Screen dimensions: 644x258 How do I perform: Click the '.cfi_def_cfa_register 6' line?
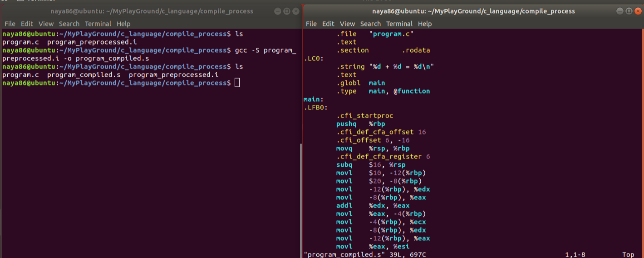tap(383, 156)
